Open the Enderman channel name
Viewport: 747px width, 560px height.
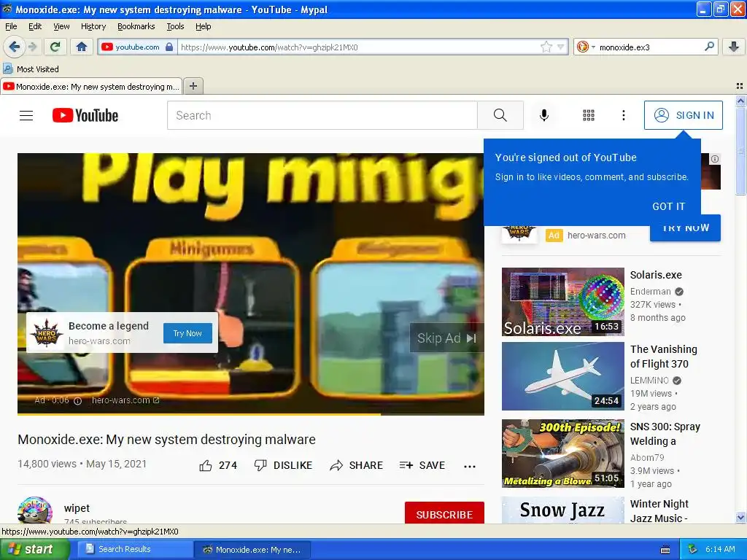coord(650,292)
